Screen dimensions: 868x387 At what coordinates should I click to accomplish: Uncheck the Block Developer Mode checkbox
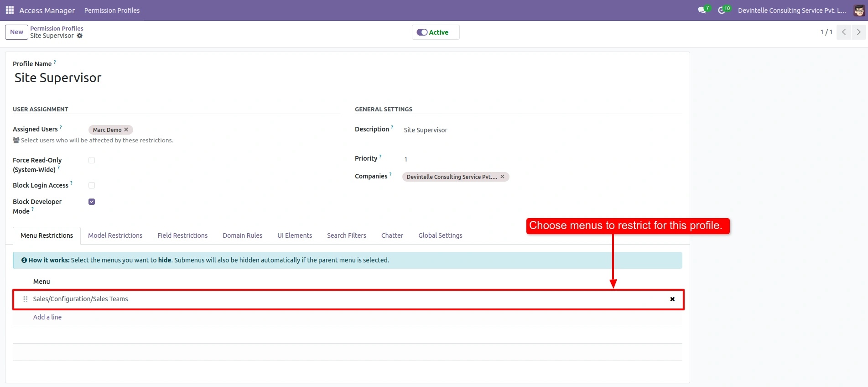92,202
